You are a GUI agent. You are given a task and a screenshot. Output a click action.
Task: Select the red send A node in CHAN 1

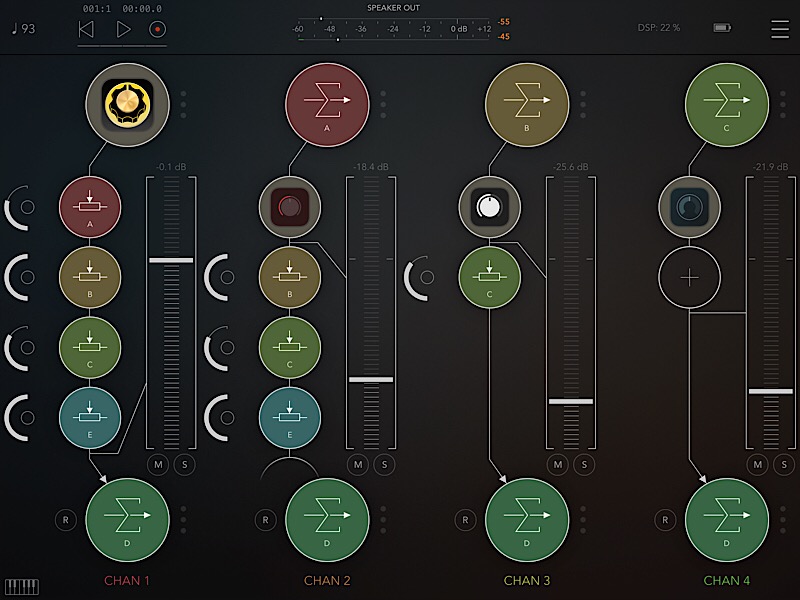point(90,207)
